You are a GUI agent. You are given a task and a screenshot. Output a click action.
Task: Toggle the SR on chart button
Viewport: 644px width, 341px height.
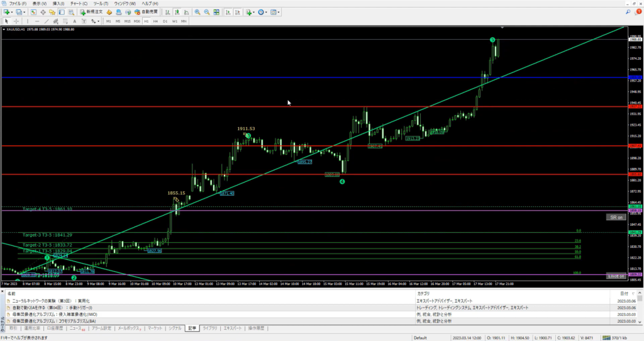(615, 217)
